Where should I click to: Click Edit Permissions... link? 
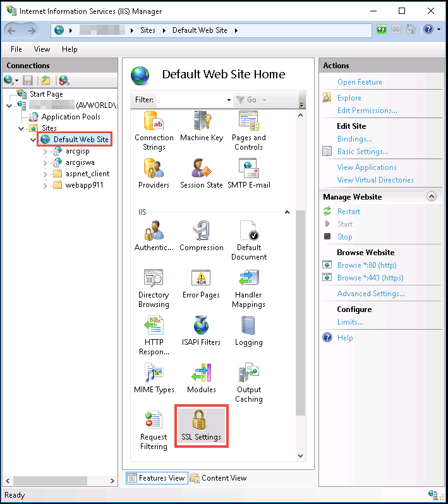tap(367, 111)
